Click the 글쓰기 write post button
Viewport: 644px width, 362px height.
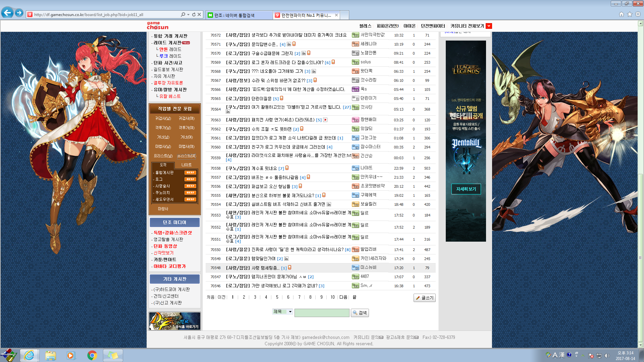click(424, 298)
